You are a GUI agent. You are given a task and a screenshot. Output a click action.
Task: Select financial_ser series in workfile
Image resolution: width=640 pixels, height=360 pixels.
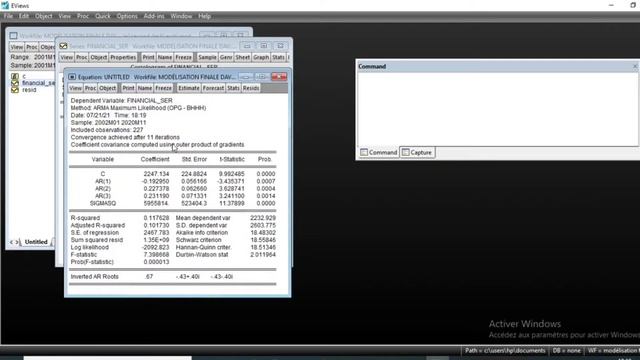(38, 83)
